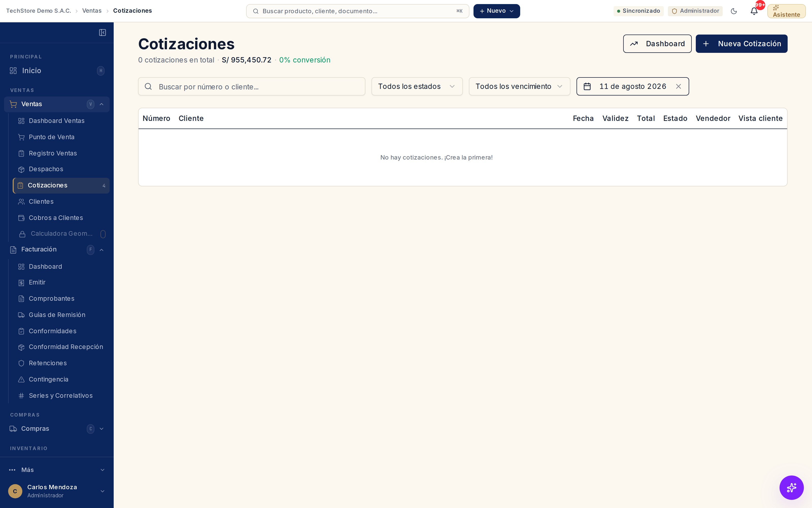Expand the Más menu
Screen dimensions: 812x508
coord(57,470)
